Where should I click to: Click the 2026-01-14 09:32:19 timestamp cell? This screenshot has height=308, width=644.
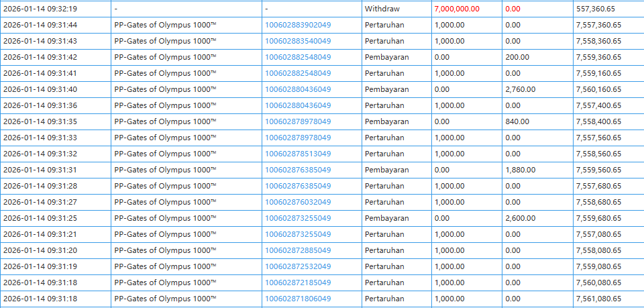[40, 9]
